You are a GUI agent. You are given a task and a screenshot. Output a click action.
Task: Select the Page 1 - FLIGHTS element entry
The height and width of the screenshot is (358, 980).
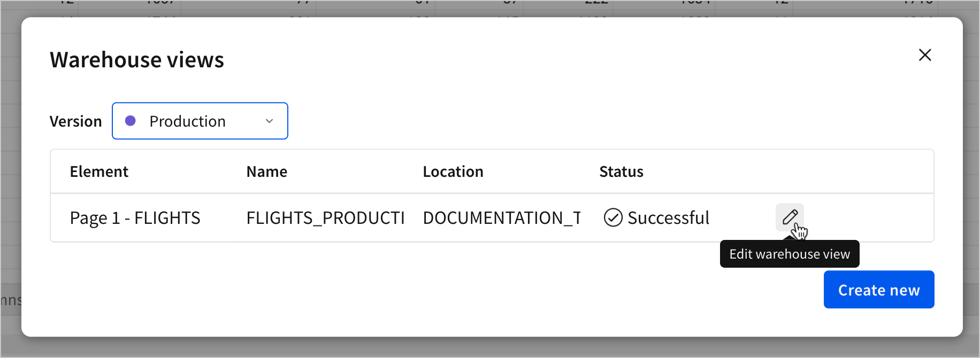(135, 217)
